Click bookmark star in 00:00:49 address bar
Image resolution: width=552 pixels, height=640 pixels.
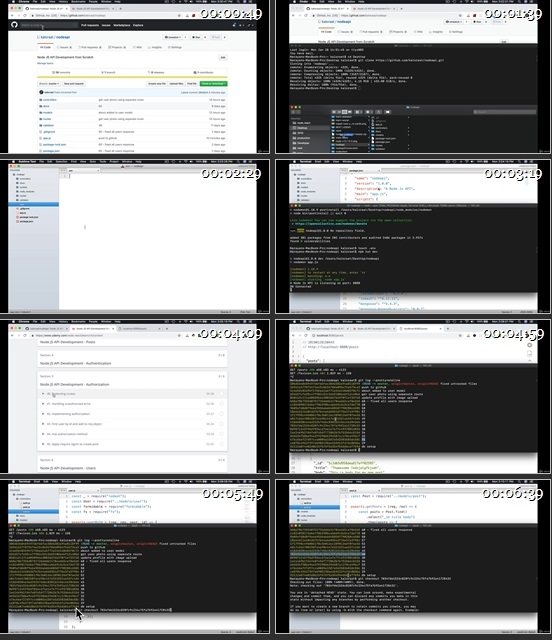(x=179, y=16)
